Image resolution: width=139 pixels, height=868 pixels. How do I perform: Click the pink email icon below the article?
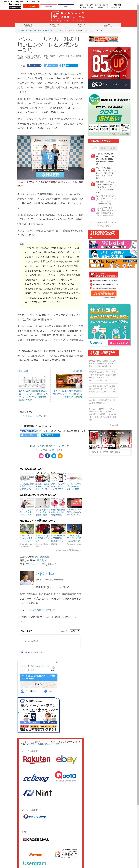41,456
